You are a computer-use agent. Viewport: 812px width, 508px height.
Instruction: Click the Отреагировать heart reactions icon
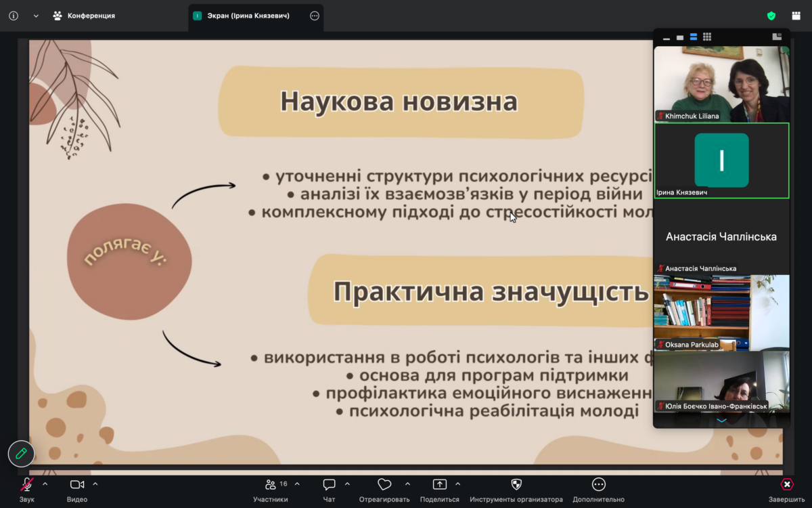384,485
